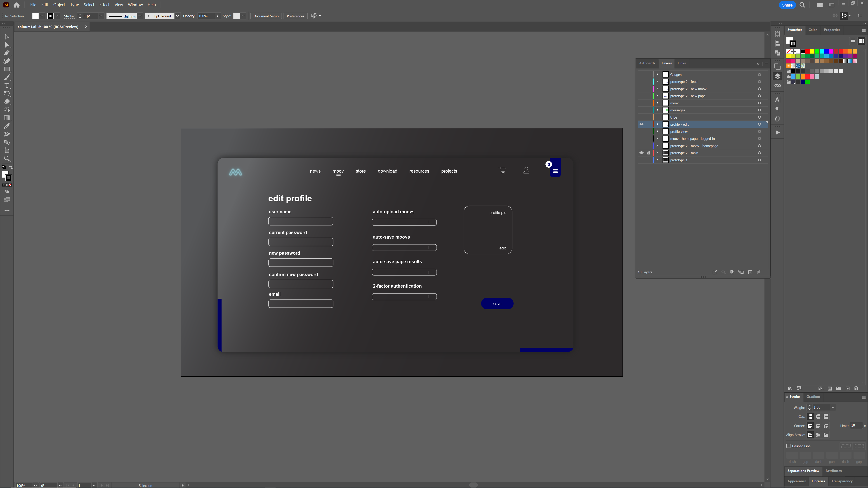868x488 pixels.
Task: Select the Artboard tool
Action: [7, 150]
